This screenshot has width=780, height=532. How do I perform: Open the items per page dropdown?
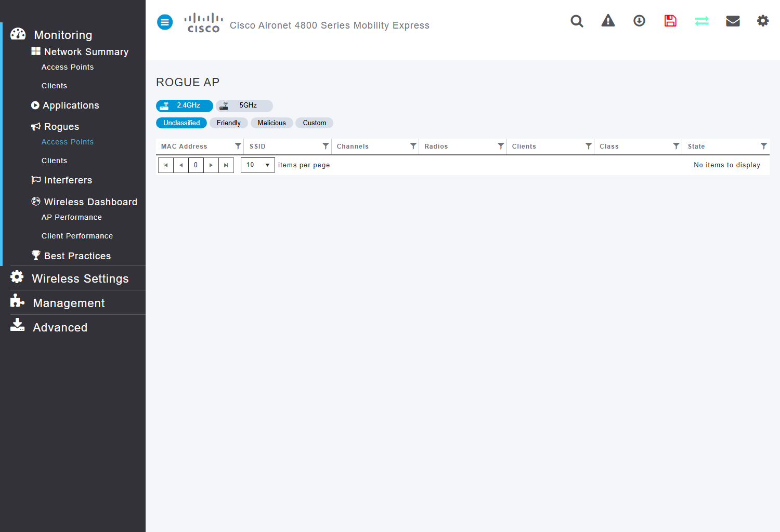258,165
